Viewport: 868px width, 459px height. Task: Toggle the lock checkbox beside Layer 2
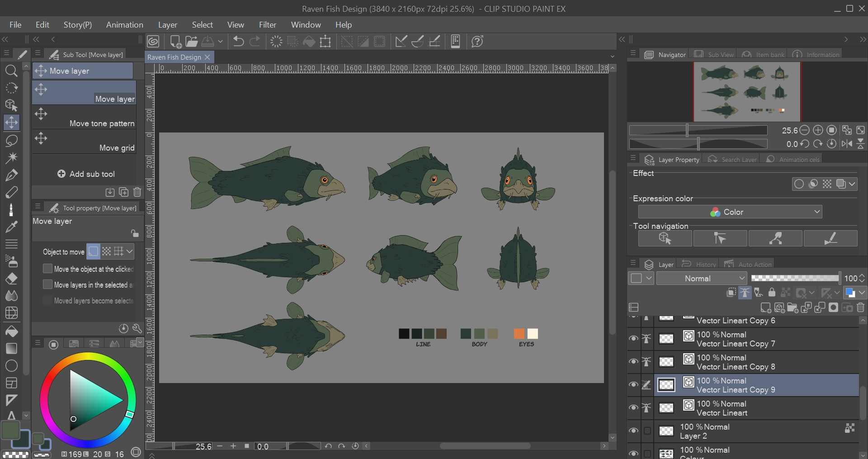pyautogui.click(x=647, y=431)
